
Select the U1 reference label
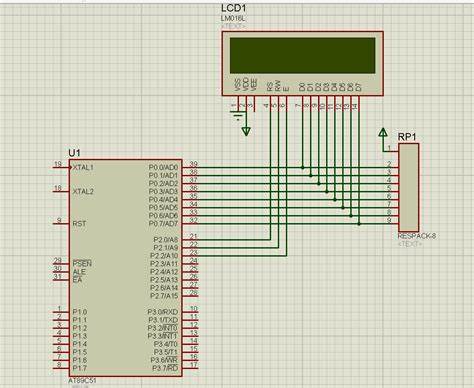tap(75, 153)
